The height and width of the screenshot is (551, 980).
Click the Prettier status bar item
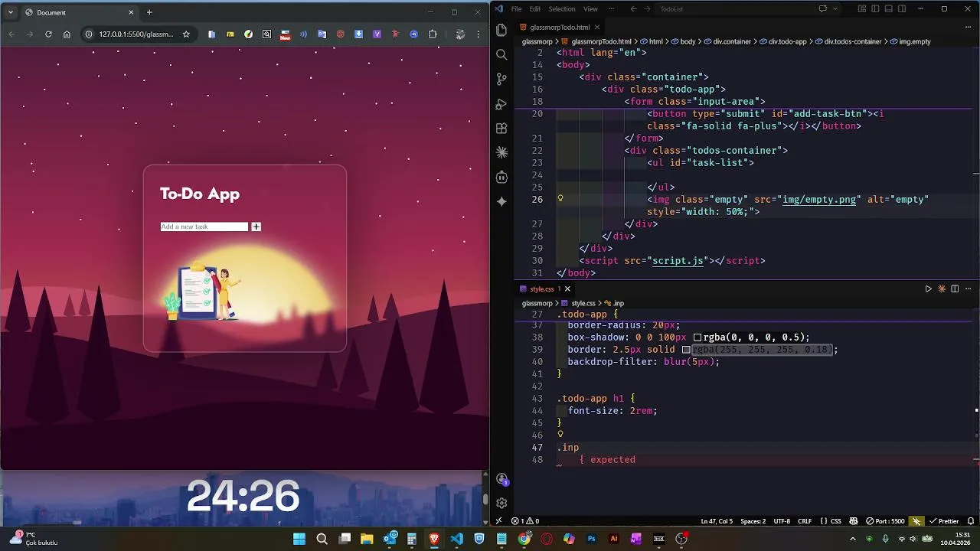click(943, 521)
